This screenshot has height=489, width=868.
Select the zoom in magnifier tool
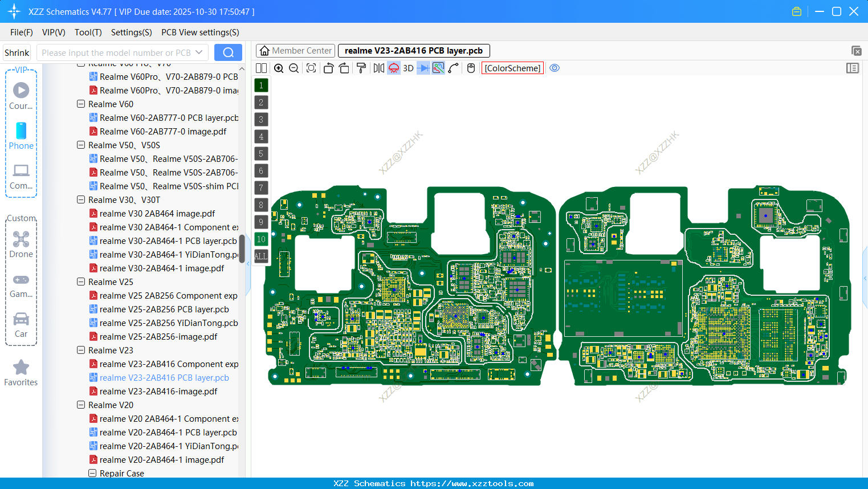[x=278, y=68]
